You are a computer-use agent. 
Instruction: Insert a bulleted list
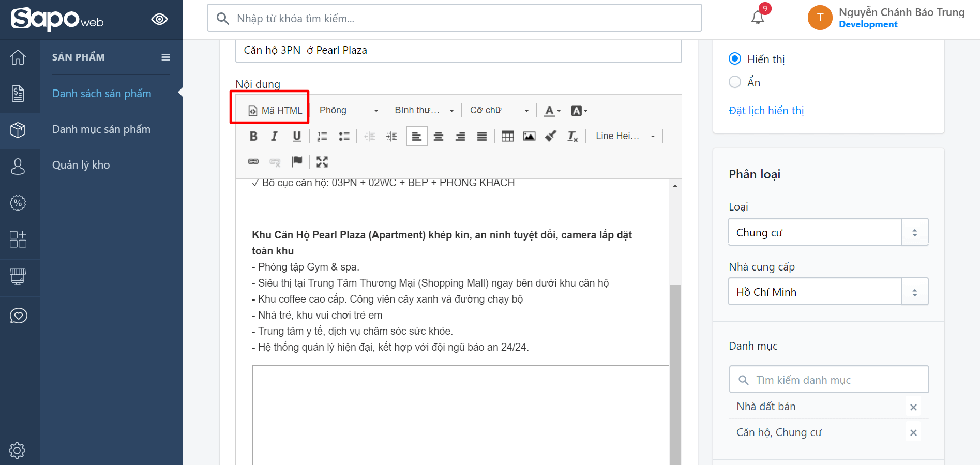click(344, 137)
